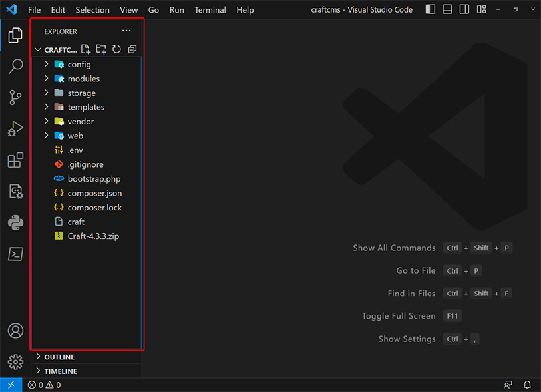Open the View menu
This screenshot has width=541, height=392.
128,10
